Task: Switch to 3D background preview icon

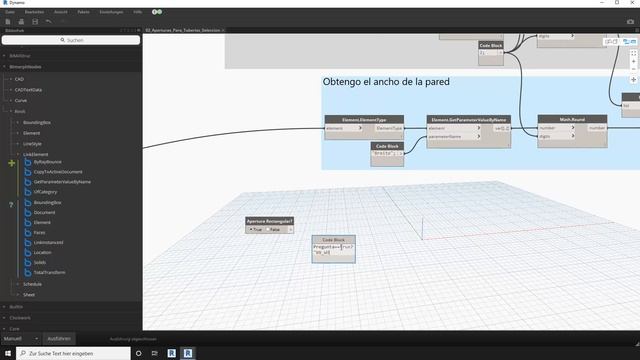Action: [629, 42]
